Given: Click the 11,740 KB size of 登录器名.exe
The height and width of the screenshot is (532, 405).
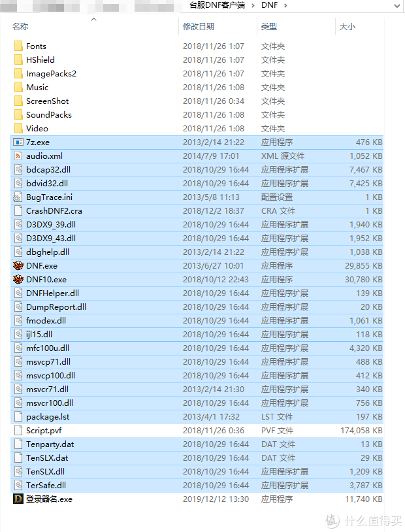Looking at the screenshot, I should pos(364,499).
